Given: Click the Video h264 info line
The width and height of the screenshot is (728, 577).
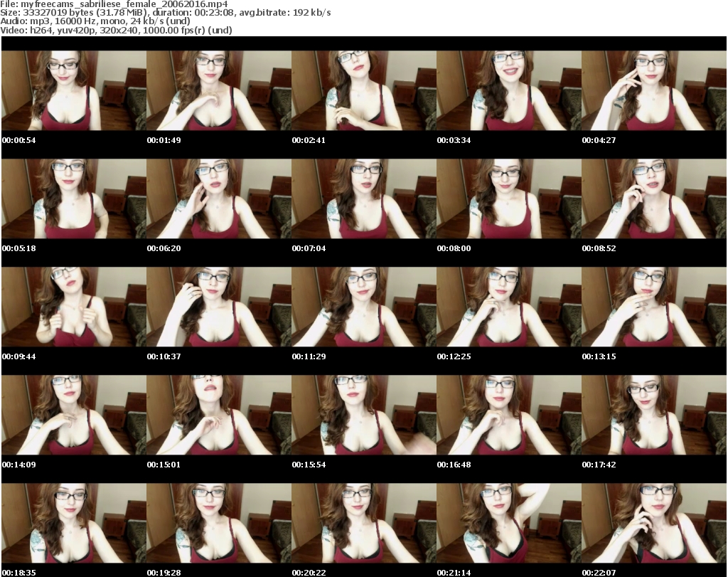Looking at the screenshot, I should tap(116, 30).
